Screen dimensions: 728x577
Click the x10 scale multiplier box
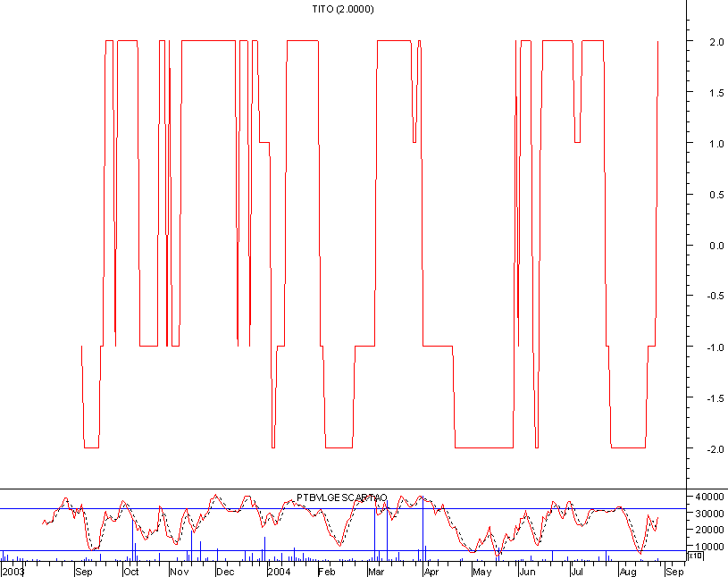[x=696, y=556]
